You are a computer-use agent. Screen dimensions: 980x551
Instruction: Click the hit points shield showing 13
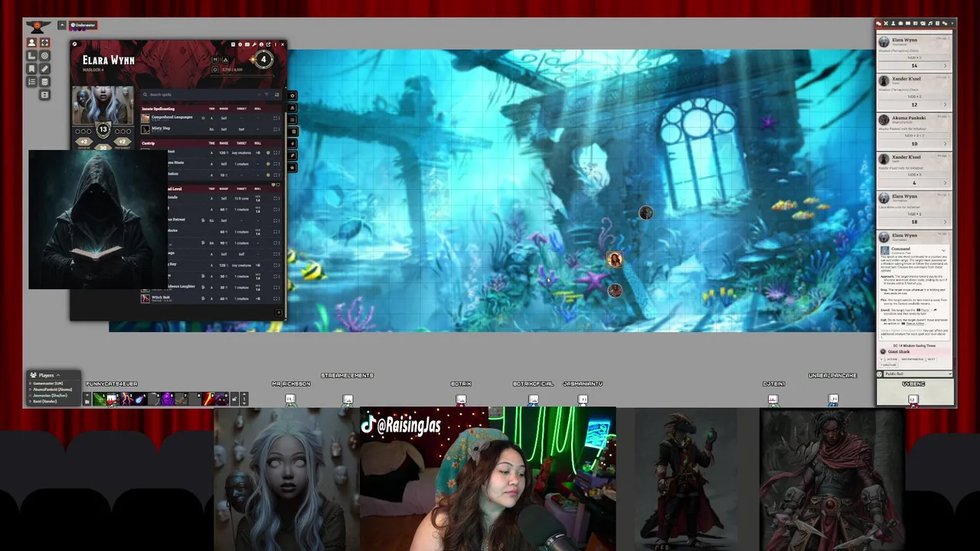[x=103, y=129]
